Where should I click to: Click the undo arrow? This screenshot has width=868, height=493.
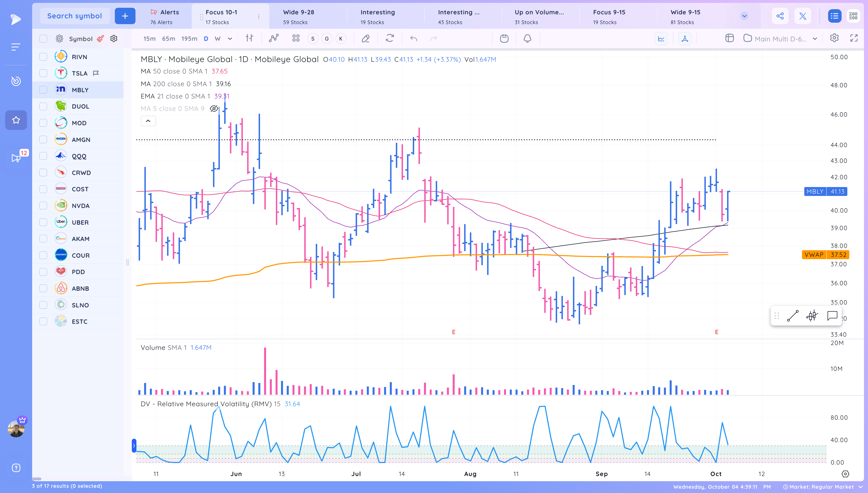413,38
